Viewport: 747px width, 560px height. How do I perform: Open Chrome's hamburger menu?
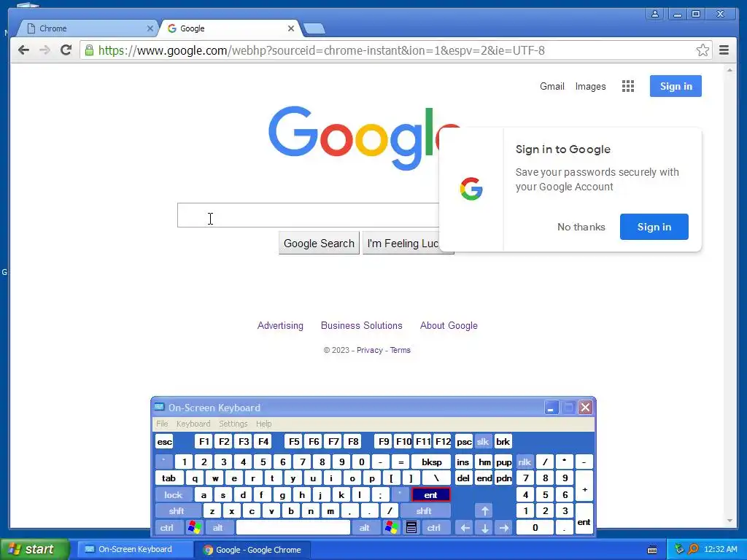(724, 50)
